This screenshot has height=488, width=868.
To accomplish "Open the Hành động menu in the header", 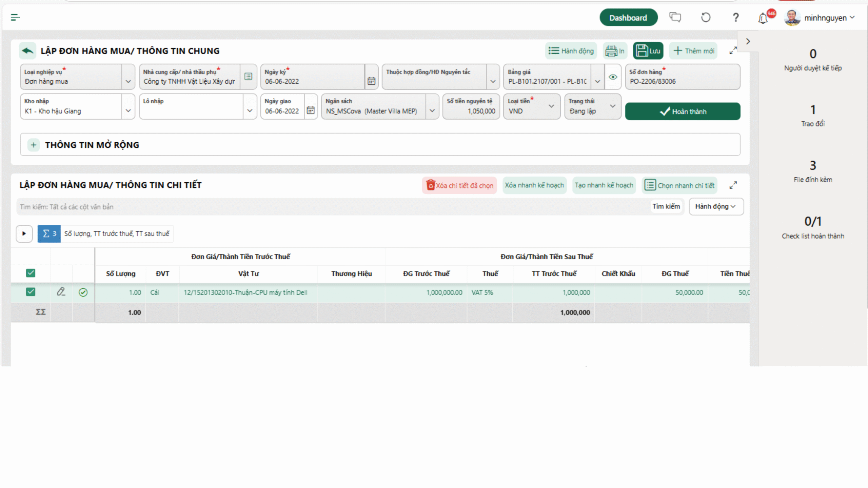I will coord(571,51).
